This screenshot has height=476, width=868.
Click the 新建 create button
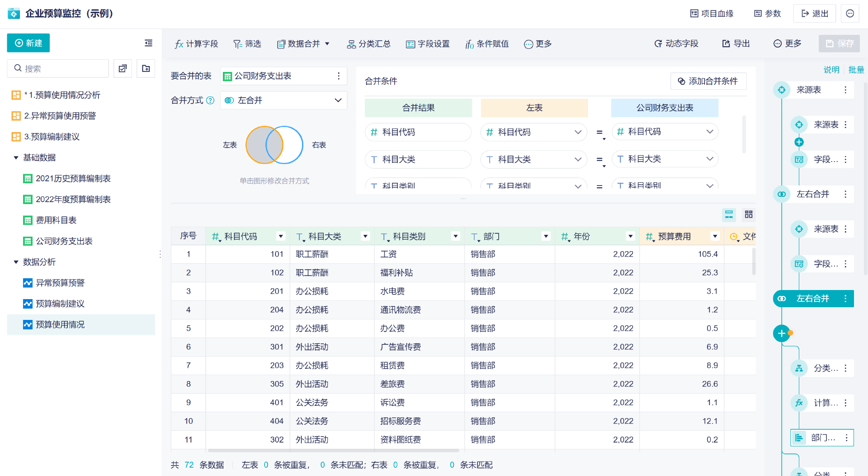28,43
